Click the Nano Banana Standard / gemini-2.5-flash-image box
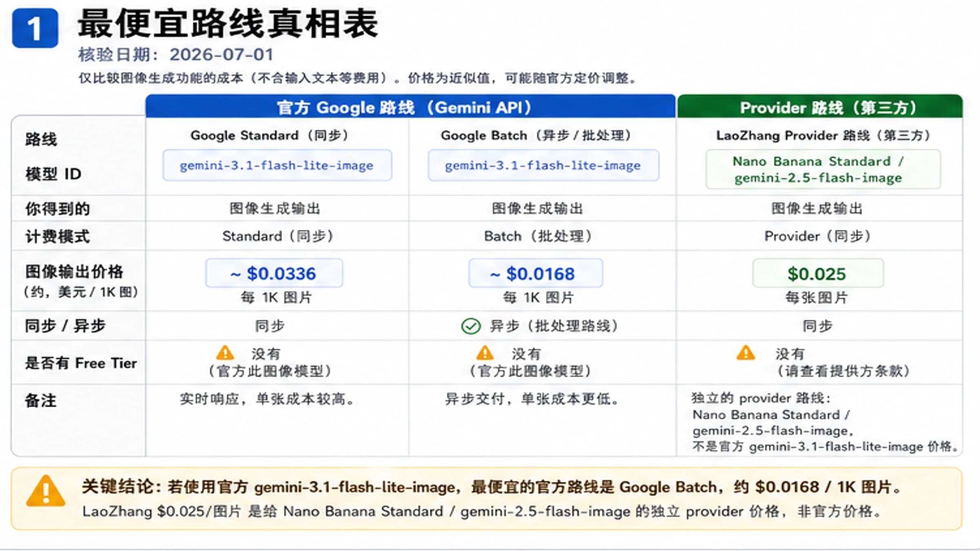980x551 pixels. tap(823, 169)
